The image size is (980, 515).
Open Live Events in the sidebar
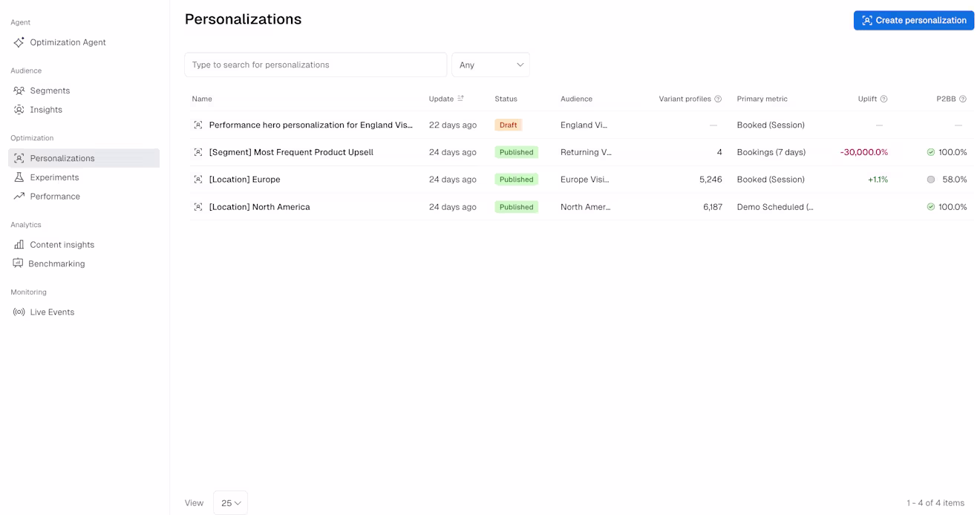pos(52,312)
